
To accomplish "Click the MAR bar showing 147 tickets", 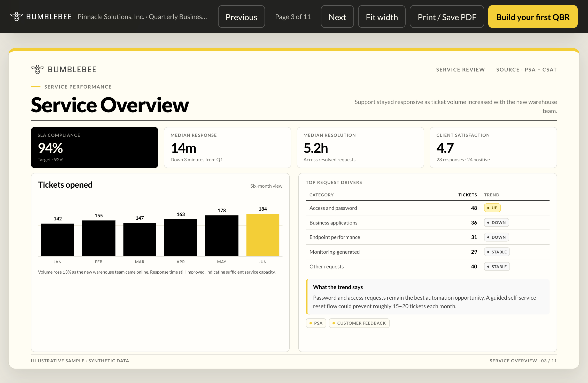I will point(140,239).
